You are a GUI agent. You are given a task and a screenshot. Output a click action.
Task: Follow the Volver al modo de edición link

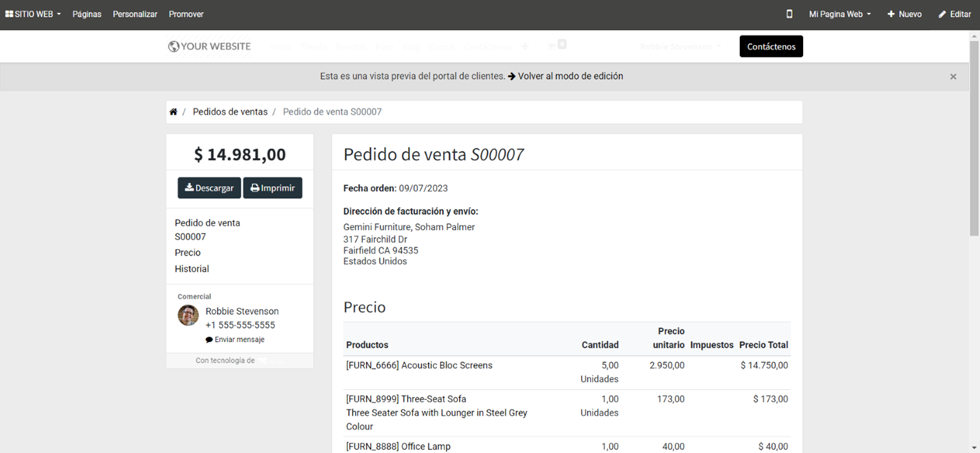point(570,76)
